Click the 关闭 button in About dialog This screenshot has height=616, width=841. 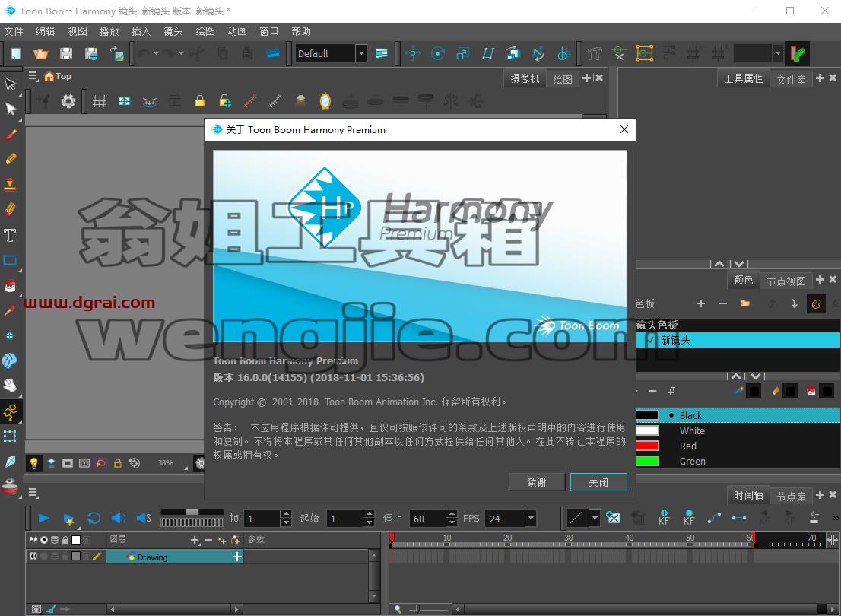598,482
